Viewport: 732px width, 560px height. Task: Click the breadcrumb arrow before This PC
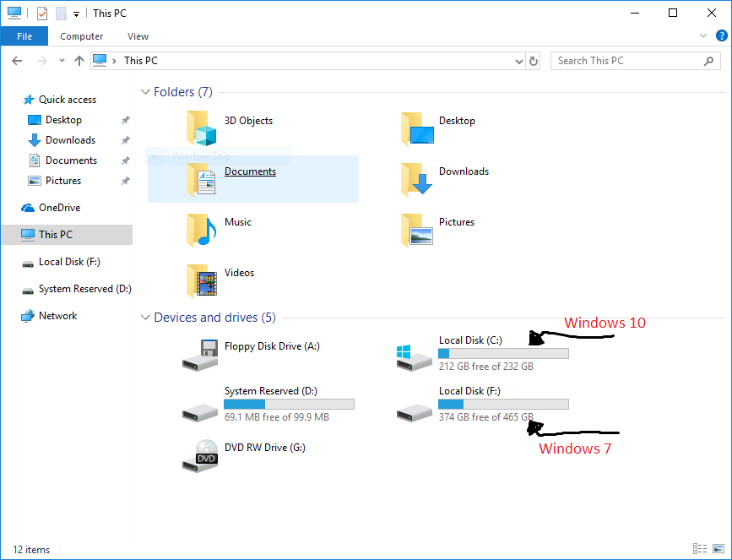point(114,61)
